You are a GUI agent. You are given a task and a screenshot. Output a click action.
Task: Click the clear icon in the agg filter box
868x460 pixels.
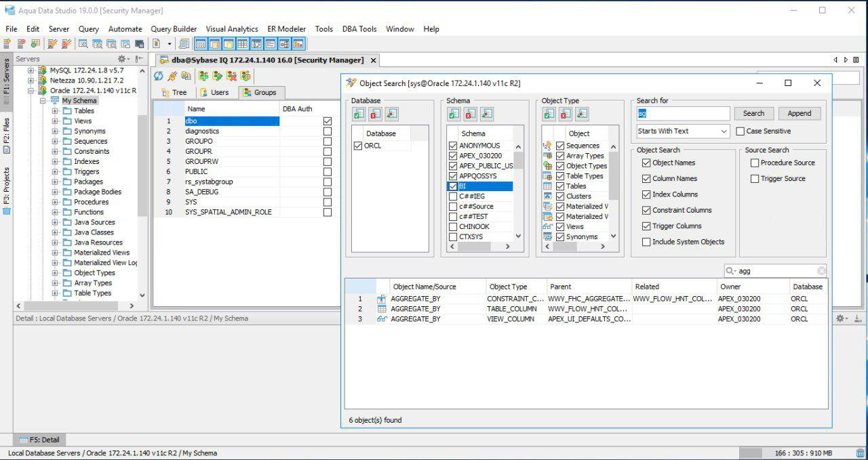[821, 270]
